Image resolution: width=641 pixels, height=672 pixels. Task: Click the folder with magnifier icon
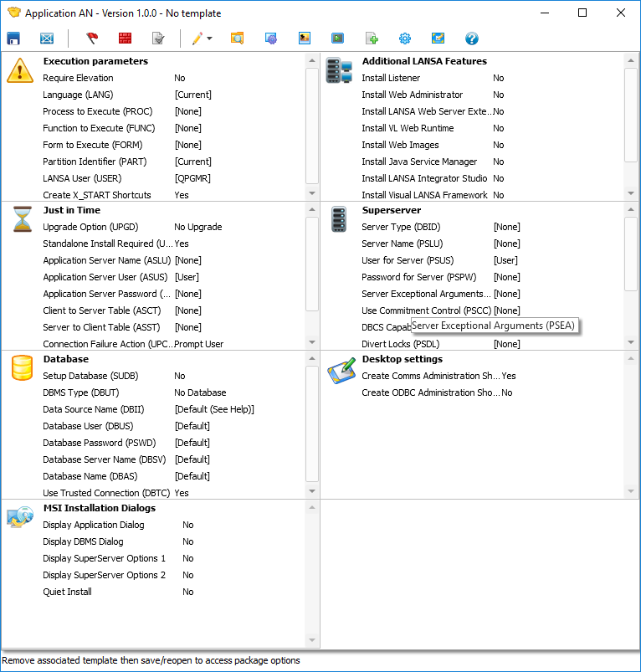tap(238, 38)
